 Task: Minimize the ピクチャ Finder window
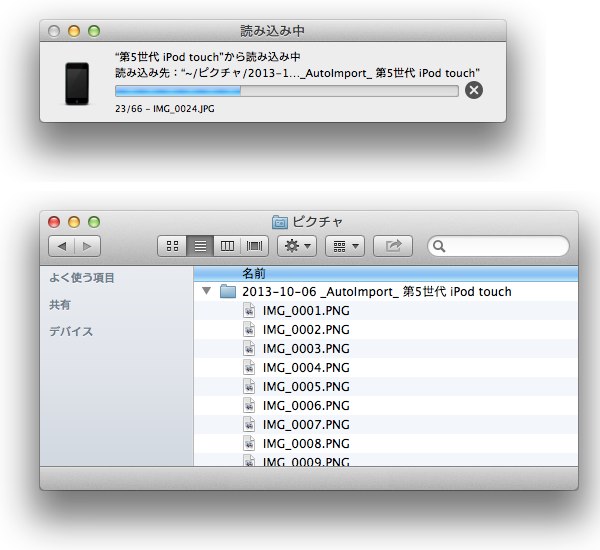(74, 222)
